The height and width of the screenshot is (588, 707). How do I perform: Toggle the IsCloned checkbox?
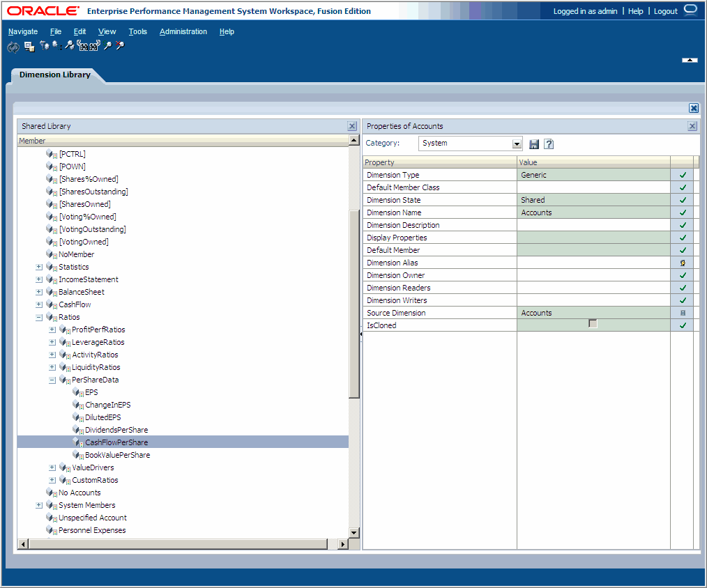(x=593, y=324)
